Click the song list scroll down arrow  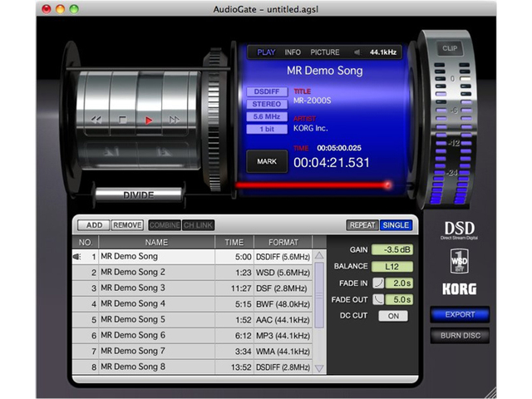coord(318,367)
